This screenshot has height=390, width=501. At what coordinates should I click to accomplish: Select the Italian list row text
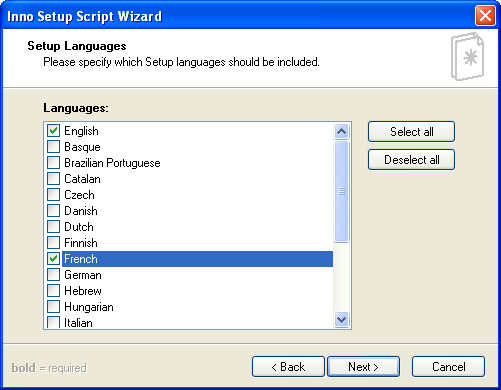tap(78, 323)
